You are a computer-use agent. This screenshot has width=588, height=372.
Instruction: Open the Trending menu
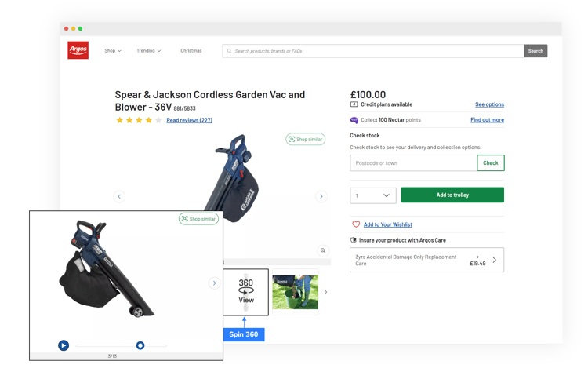coord(148,51)
